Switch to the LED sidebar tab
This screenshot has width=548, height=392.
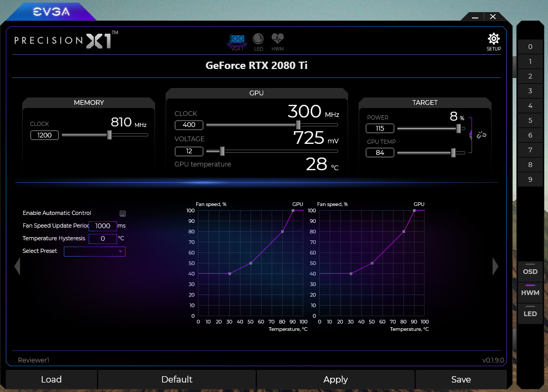(x=530, y=313)
